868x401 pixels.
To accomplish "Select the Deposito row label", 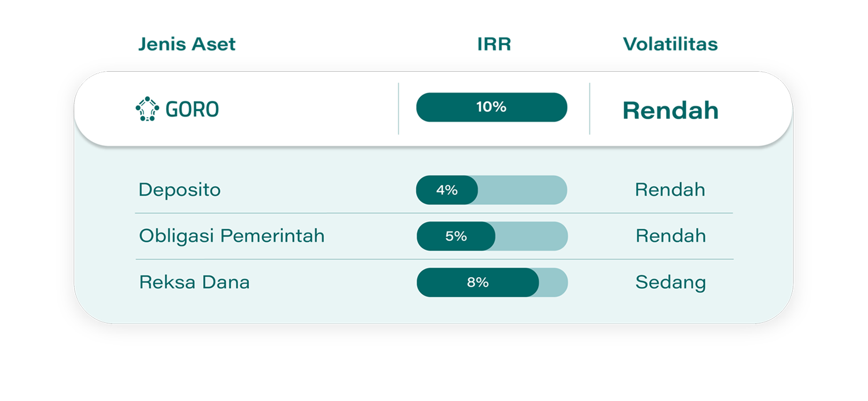I will pos(179,190).
